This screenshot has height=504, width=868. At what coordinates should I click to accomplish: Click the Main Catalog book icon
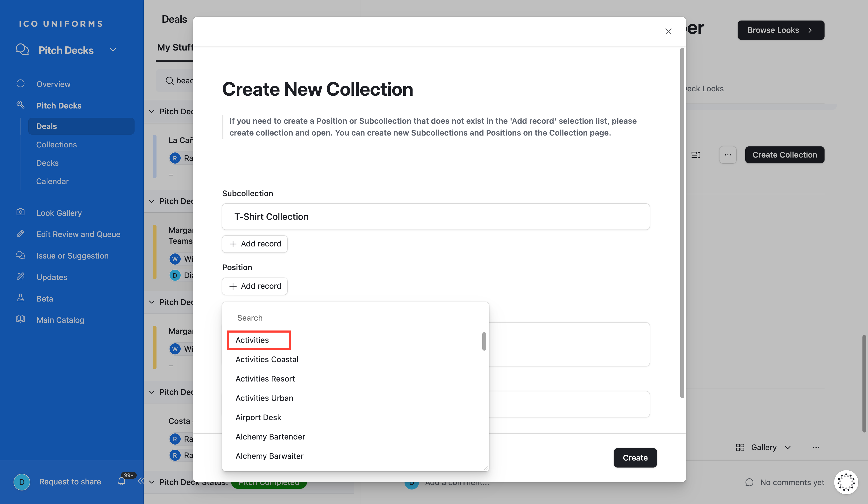(21, 319)
